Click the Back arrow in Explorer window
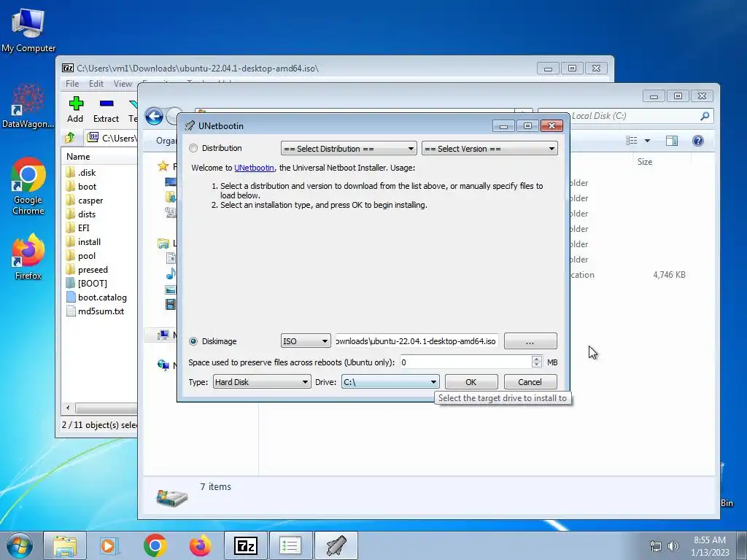 click(155, 116)
